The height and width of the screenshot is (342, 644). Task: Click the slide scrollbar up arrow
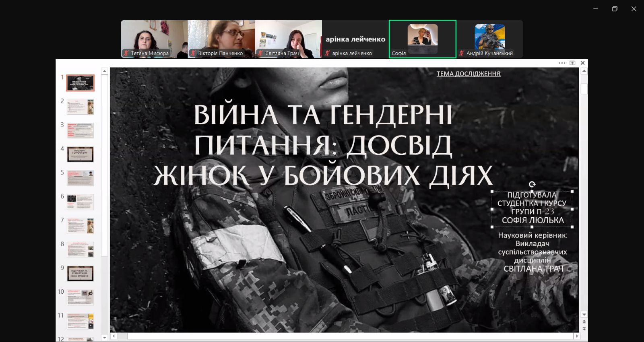[584, 71]
